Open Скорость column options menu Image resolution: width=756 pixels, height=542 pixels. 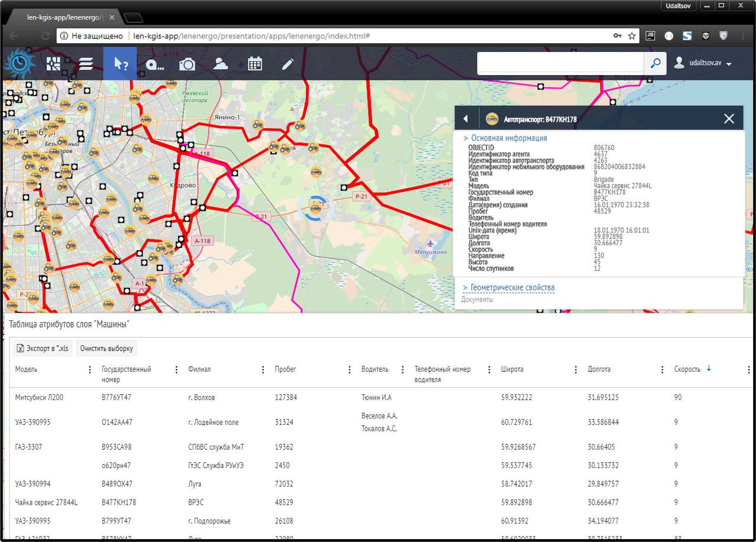pyautogui.click(x=749, y=369)
